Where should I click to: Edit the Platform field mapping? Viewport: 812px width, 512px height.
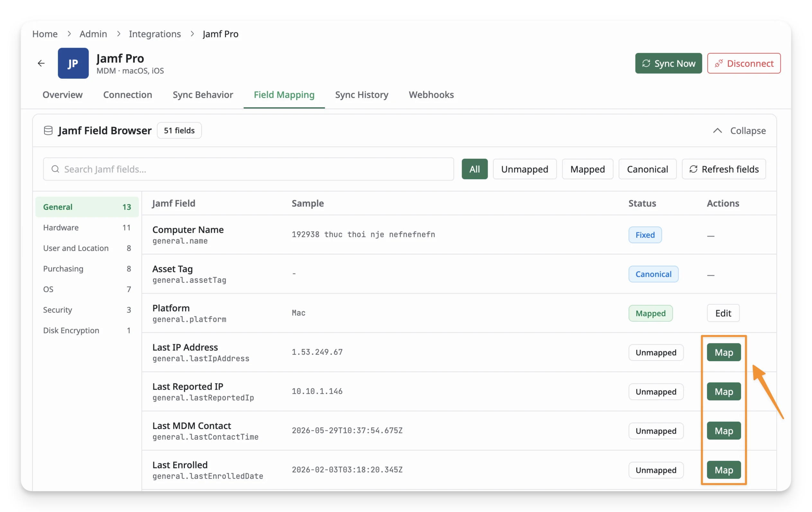(723, 313)
